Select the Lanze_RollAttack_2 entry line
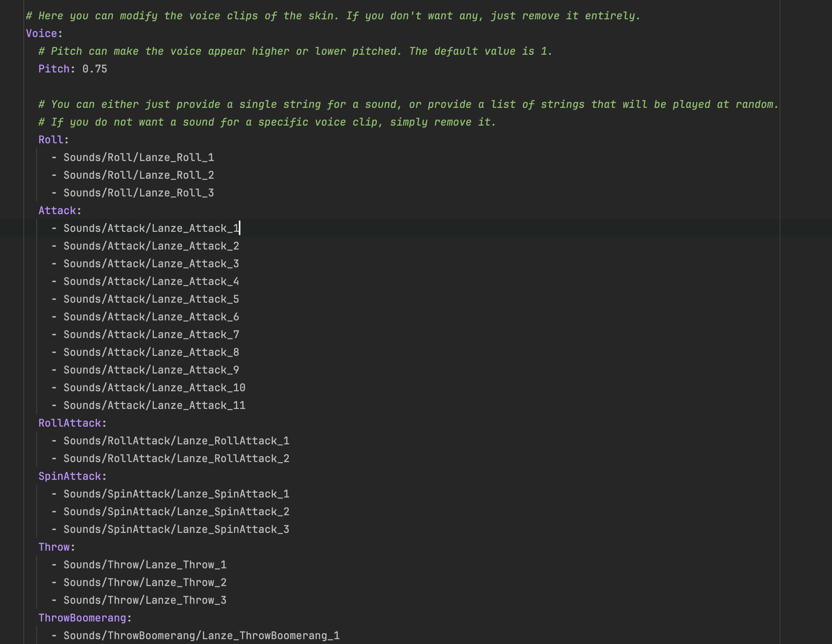832x644 pixels. 176,458
